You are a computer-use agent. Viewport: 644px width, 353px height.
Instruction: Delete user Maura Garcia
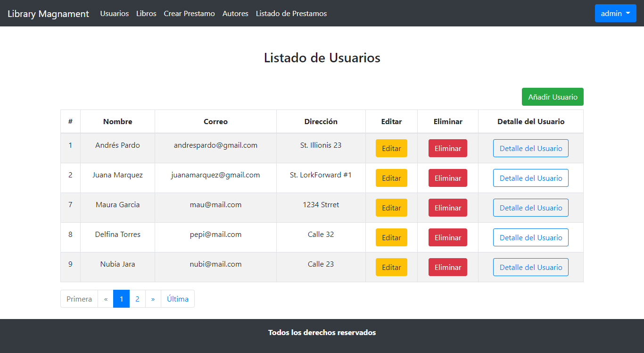point(448,208)
